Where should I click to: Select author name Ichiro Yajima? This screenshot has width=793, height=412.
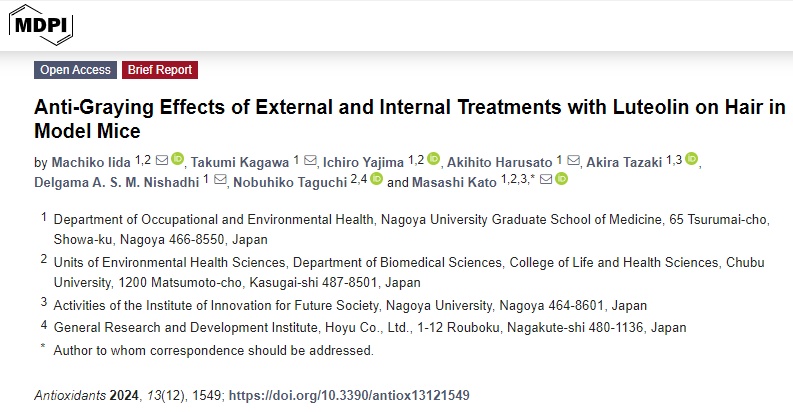click(363, 162)
